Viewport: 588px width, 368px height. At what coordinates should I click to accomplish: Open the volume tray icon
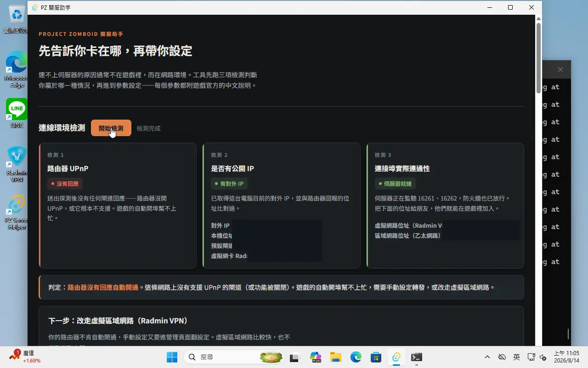[543, 357]
